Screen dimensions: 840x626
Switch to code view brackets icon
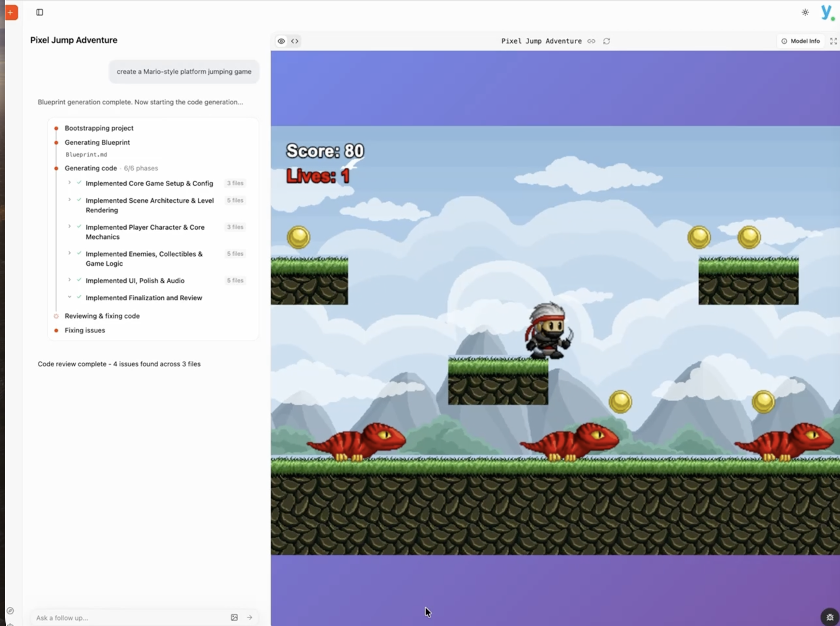tap(295, 41)
